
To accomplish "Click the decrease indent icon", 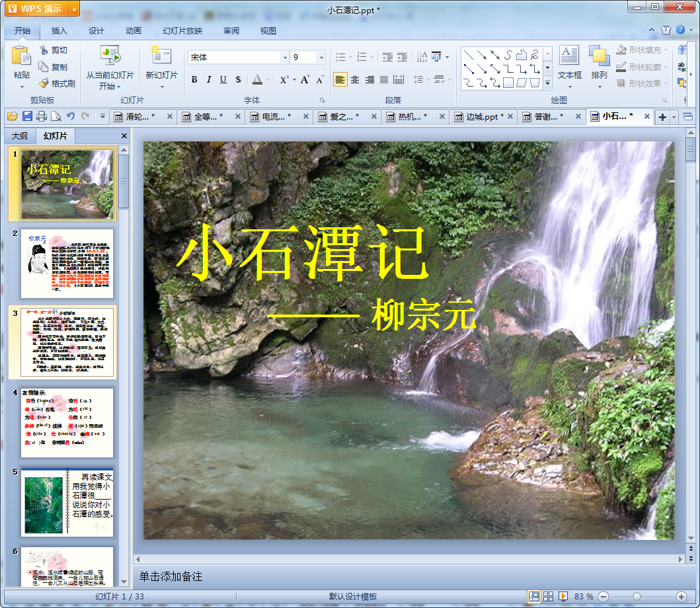I will [387, 57].
